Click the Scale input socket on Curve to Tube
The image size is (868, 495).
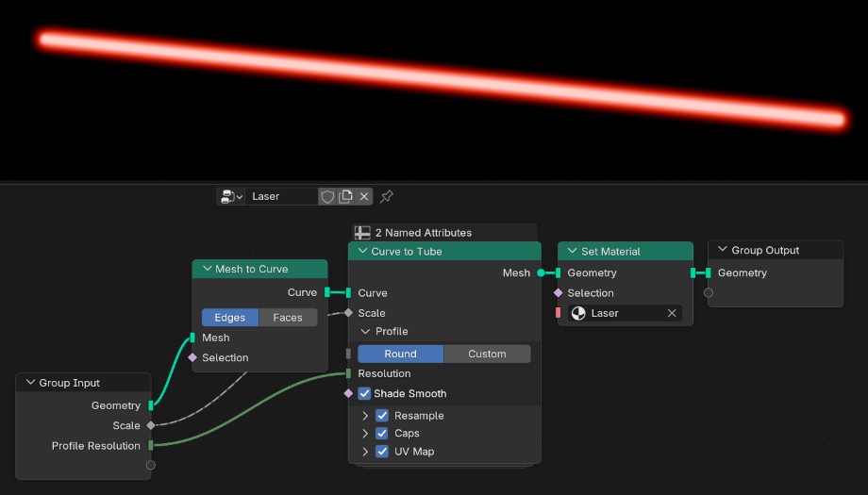coord(348,313)
